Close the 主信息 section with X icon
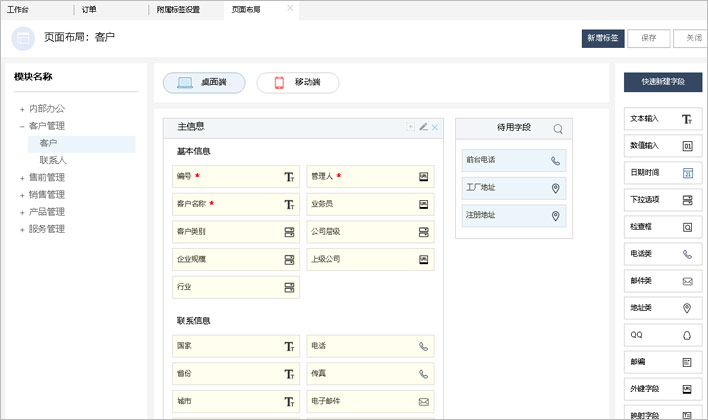708x420 pixels. 435,127
